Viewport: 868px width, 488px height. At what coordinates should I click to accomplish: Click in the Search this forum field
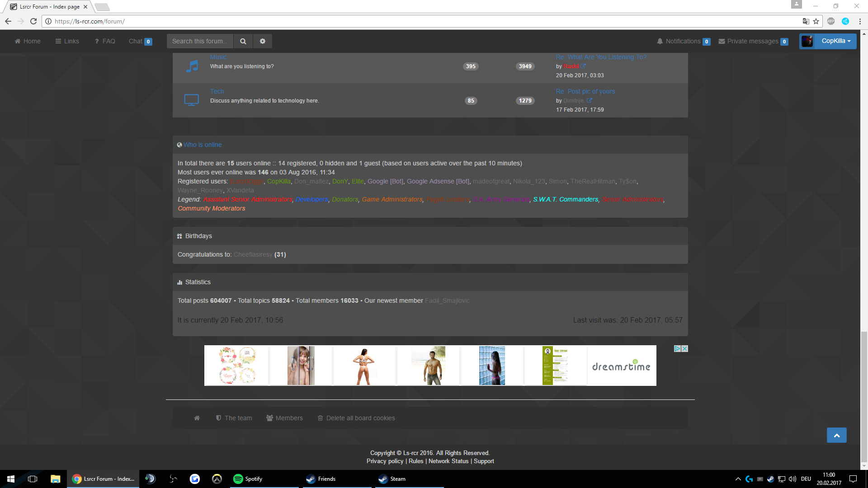click(200, 41)
